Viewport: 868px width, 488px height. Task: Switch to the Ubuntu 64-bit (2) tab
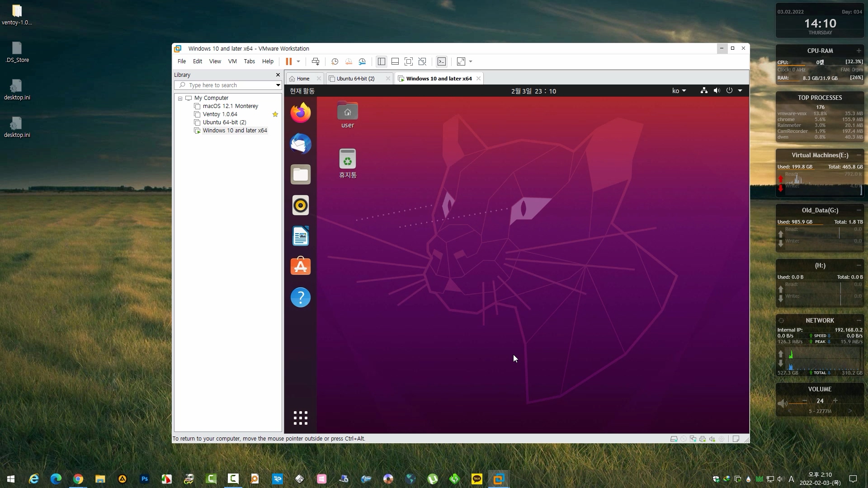355,79
